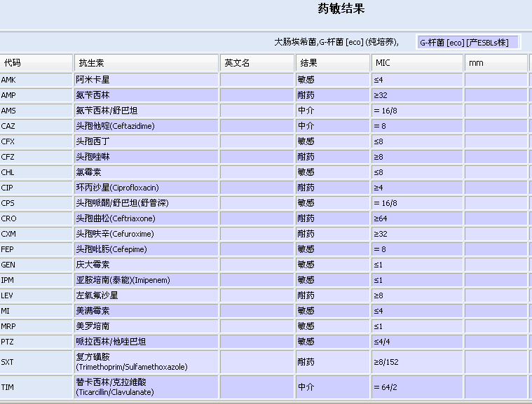532x404 pixels.
Task: Click the SXT code cell
Action: coord(36,362)
